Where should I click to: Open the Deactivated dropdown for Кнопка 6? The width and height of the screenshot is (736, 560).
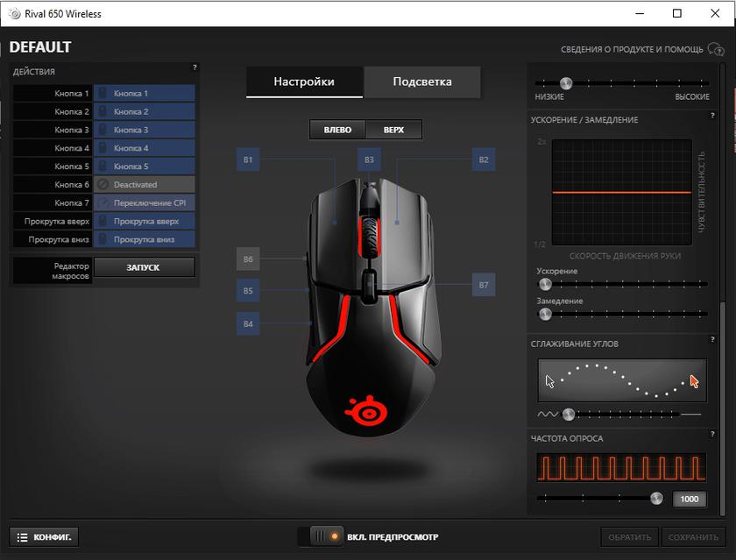pos(145,185)
